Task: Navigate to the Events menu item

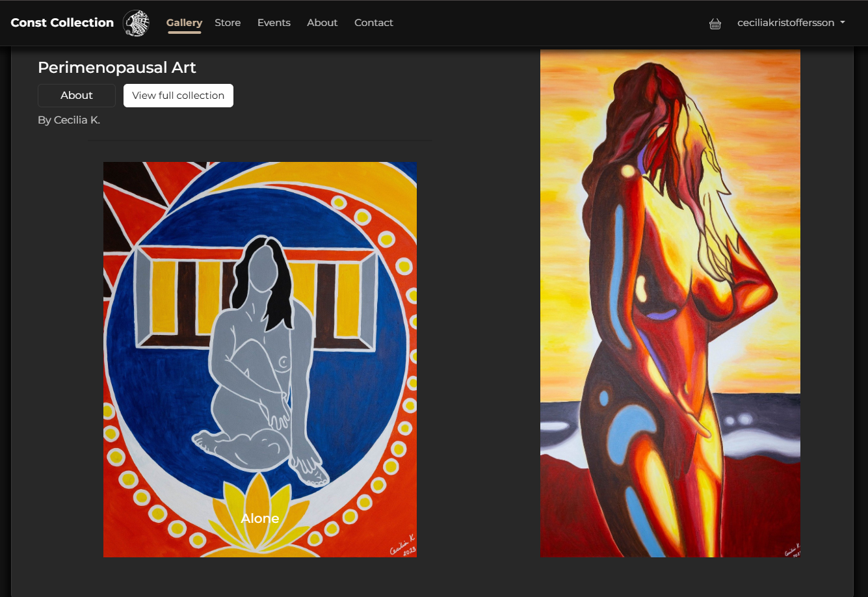Action: click(x=274, y=22)
